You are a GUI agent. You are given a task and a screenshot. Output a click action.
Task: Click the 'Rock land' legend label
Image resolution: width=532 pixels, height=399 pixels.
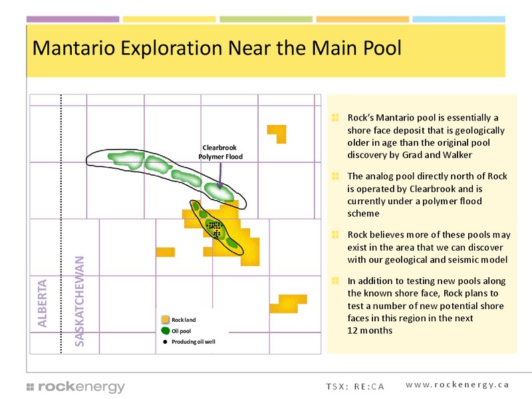click(x=184, y=320)
